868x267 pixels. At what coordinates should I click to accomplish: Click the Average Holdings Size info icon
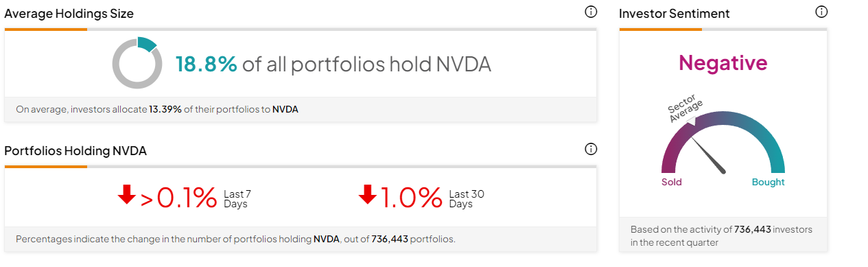click(591, 12)
